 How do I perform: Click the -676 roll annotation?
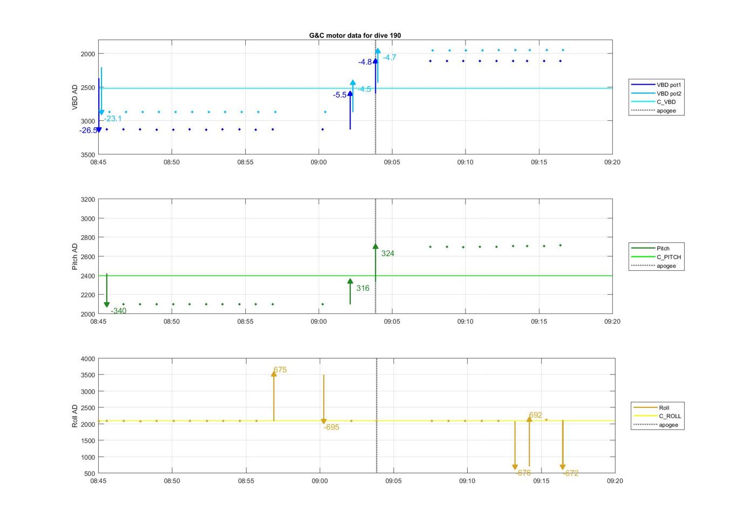[x=523, y=473]
